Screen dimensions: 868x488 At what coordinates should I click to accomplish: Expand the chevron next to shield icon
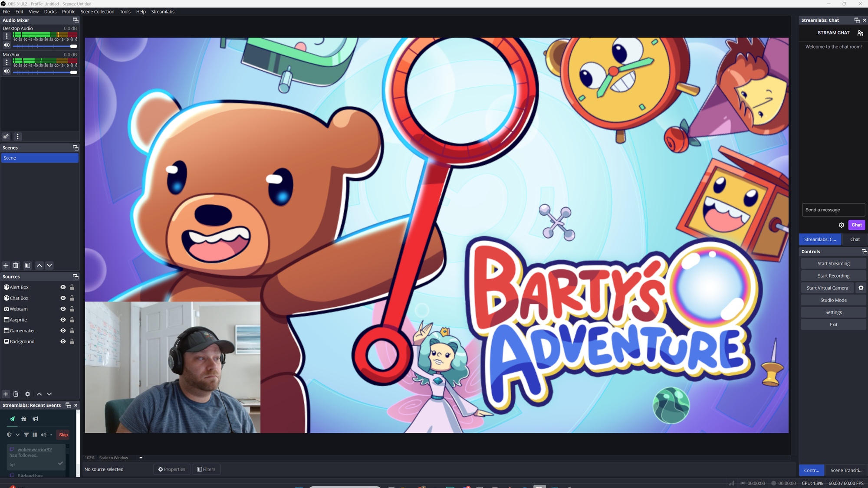coord(18,435)
